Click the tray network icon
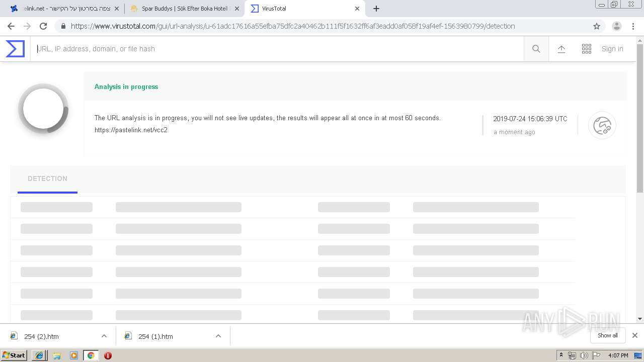 point(572,355)
